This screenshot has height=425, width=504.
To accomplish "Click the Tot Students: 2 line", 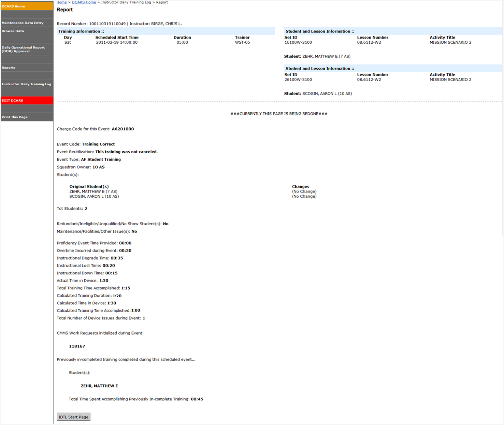I will (72, 209).
